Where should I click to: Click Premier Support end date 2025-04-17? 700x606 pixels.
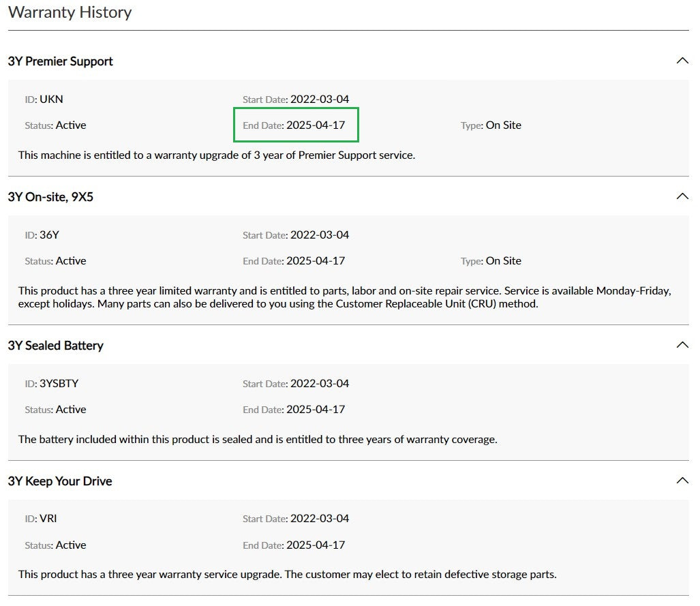[x=316, y=125]
